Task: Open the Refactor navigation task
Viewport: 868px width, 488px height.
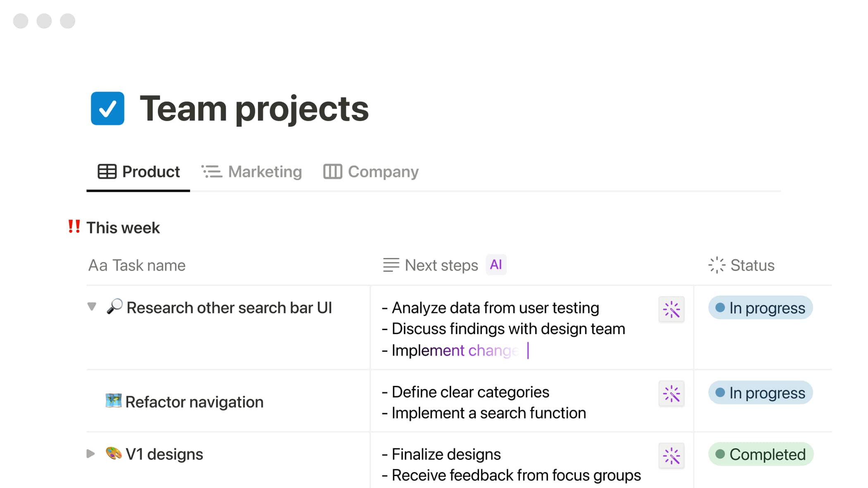Action: tap(194, 402)
